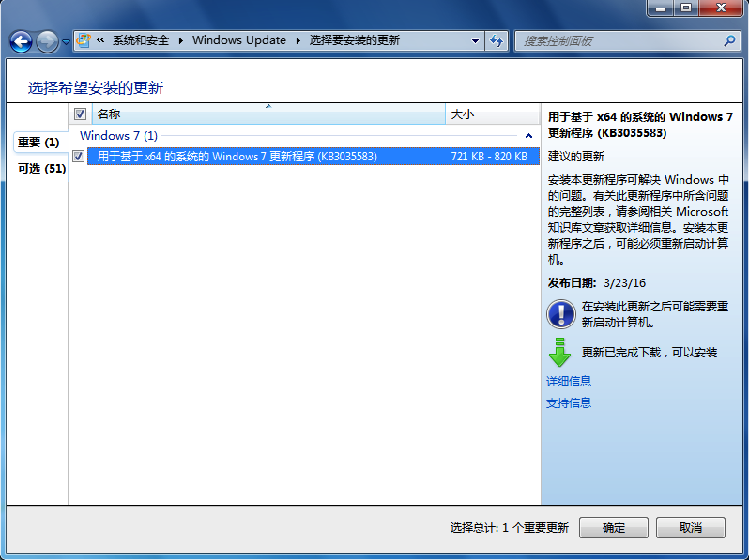Select the KB3035583 update row name
749x560 pixels.
tap(237, 156)
